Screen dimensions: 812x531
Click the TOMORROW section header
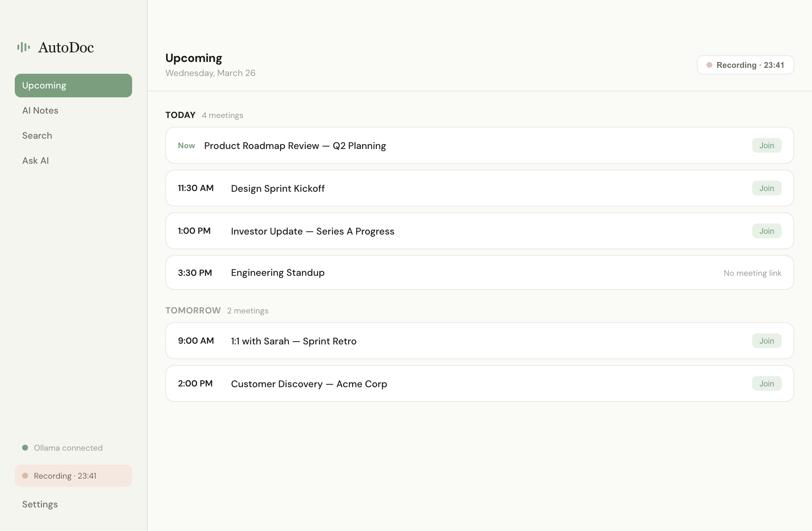193,310
